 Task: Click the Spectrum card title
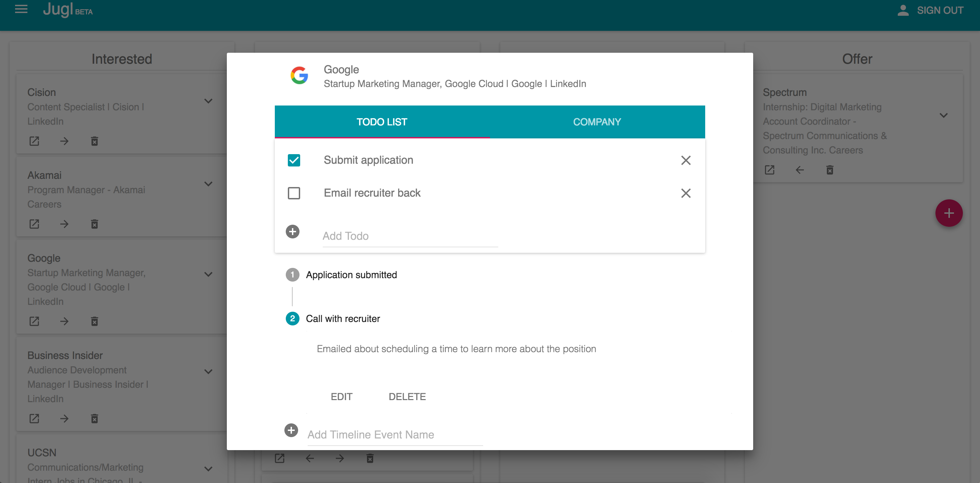pyautogui.click(x=784, y=92)
